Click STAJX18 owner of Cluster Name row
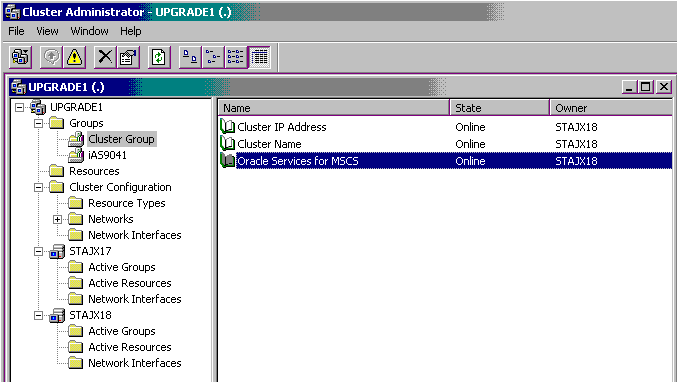This screenshot has height=382, width=677. coord(576,144)
